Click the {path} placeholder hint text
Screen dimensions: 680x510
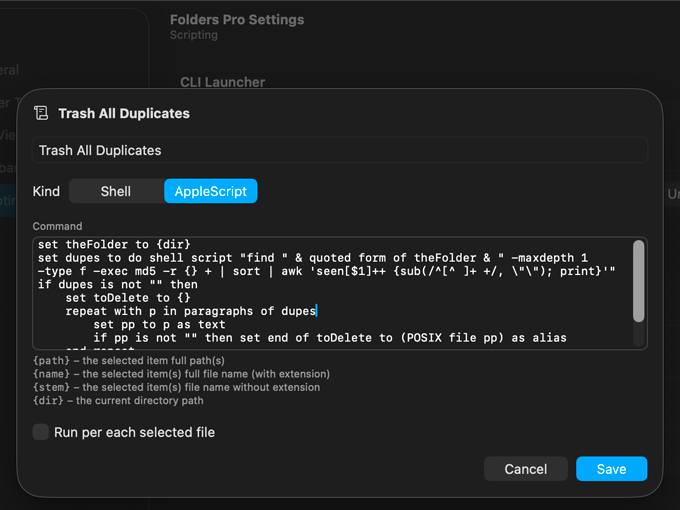click(129, 360)
